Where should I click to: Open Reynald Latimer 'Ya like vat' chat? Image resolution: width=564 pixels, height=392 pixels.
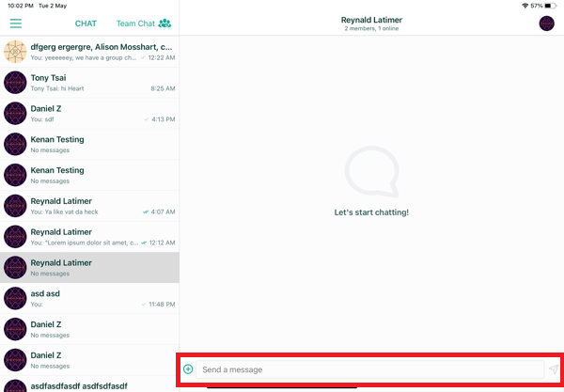101,206
